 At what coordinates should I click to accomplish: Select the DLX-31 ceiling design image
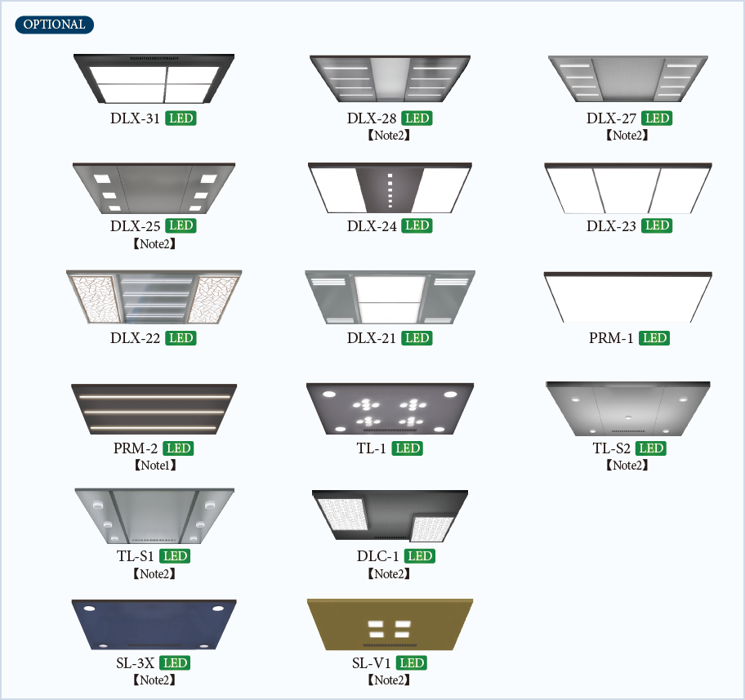coord(154,78)
